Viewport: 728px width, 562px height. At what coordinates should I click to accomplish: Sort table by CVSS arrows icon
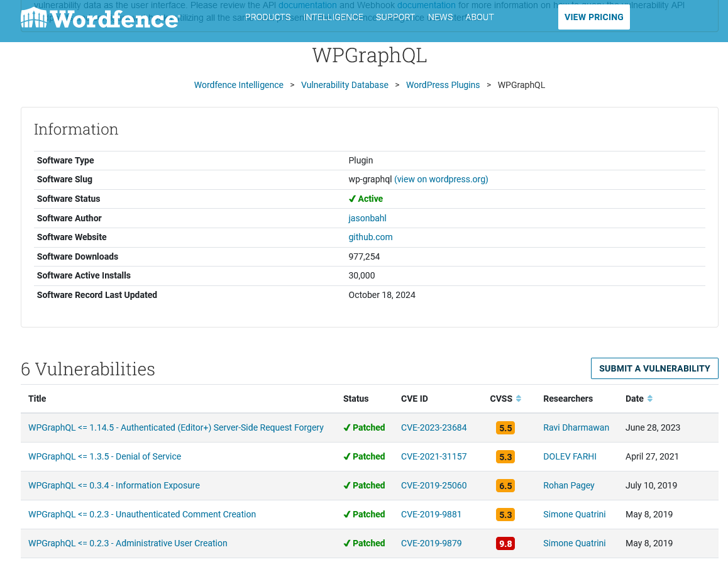519,399
